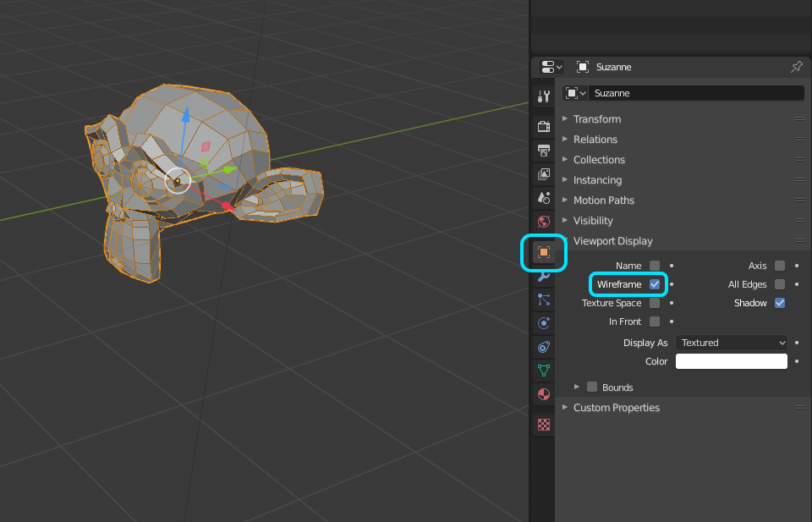This screenshot has height=522, width=812.
Task: Enable the Texture Space checkbox
Action: [x=655, y=303]
